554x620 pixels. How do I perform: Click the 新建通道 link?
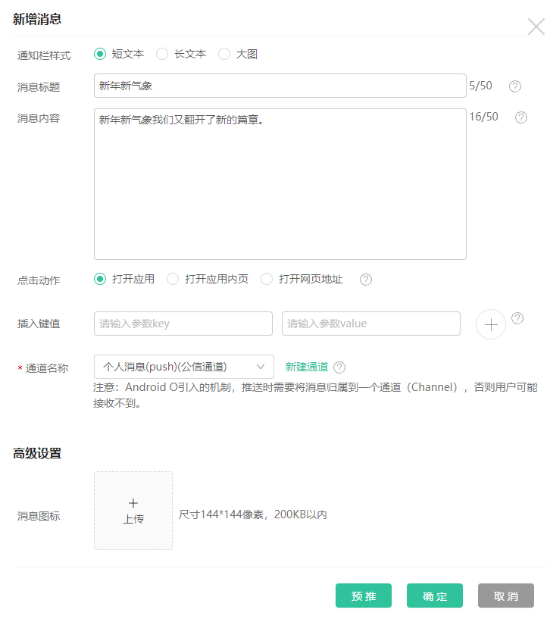click(306, 367)
